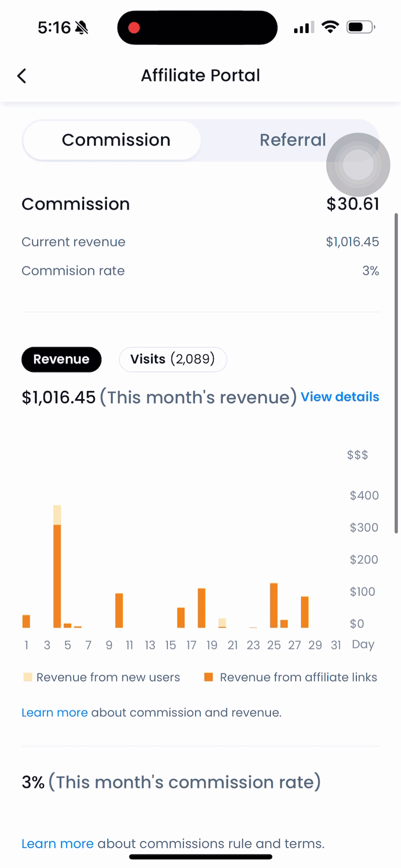Select the Revenue chart toggle
Image resolution: width=401 pixels, height=868 pixels.
[x=61, y=359]
